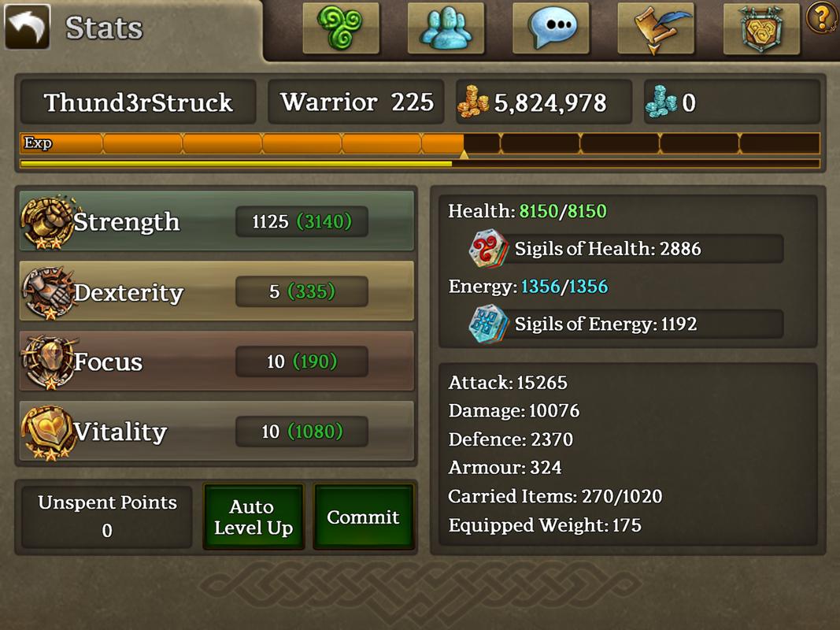Screen dimensions: 840x630
Task: Open the blue group social icon
Action: [446, 28]
